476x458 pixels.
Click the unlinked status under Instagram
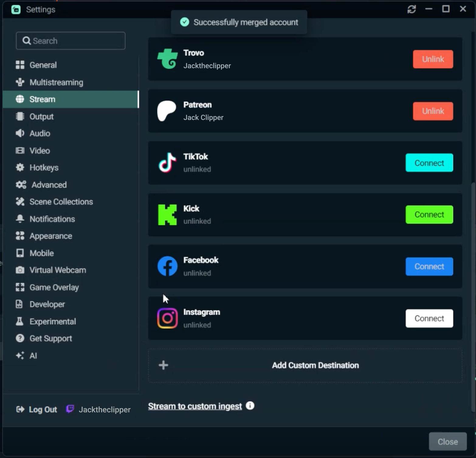point(197,325)
